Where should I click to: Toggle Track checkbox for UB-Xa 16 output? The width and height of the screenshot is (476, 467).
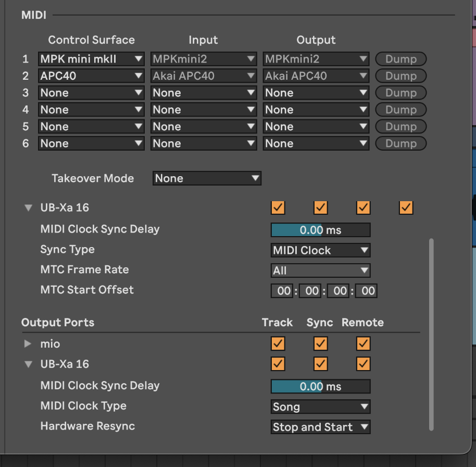click(x=278, y=364)
